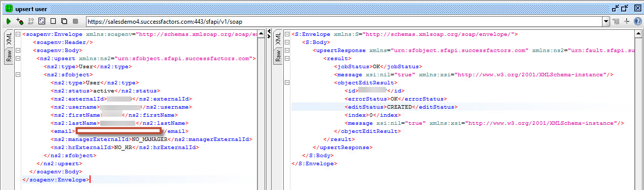
Task: Click the response pane scrollbar up arrow
Action: click(x=639, y=34)
